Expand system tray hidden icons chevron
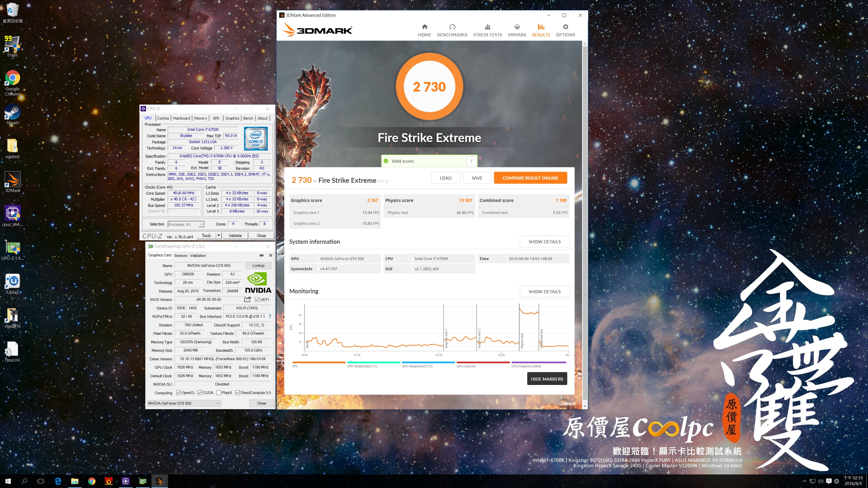868x488 pixels. tap(804, 481)
